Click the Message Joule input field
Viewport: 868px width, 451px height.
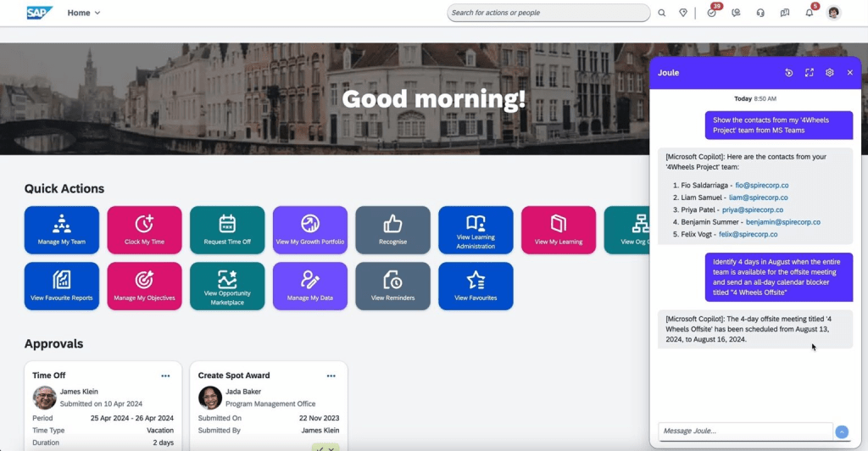744,432
